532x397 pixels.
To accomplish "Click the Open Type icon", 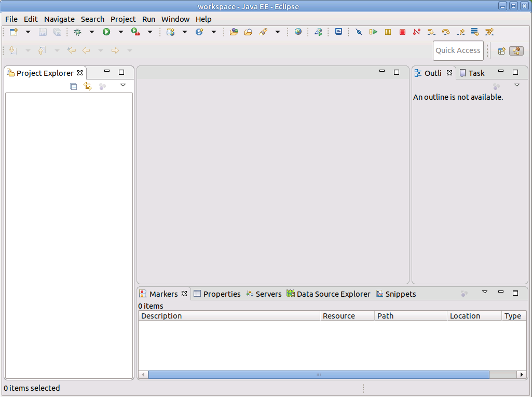I will click(x=234, y=32).
